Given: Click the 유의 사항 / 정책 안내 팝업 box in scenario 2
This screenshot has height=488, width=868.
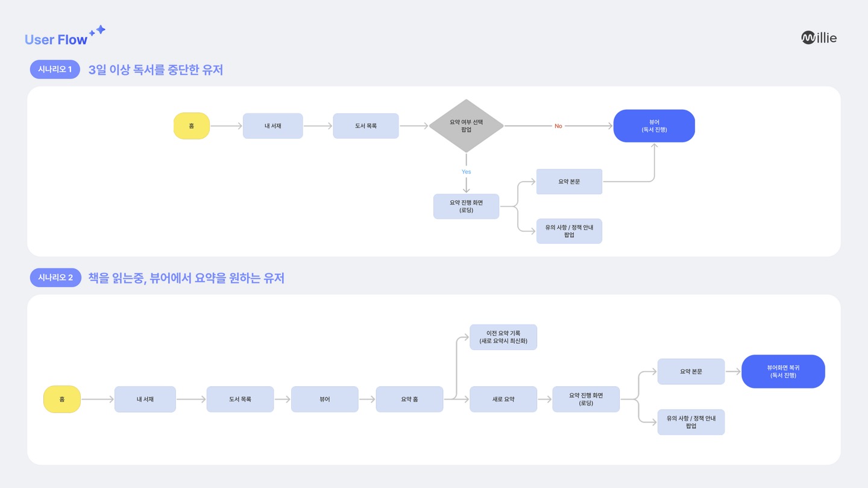Looking at the screenshot, I should click(x=691, y=422).
